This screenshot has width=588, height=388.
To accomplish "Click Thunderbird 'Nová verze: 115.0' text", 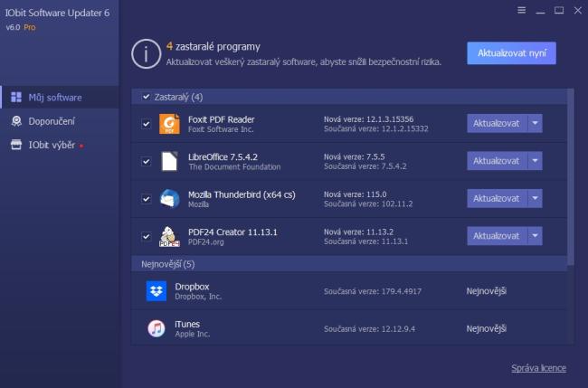I will click(356, 194).
